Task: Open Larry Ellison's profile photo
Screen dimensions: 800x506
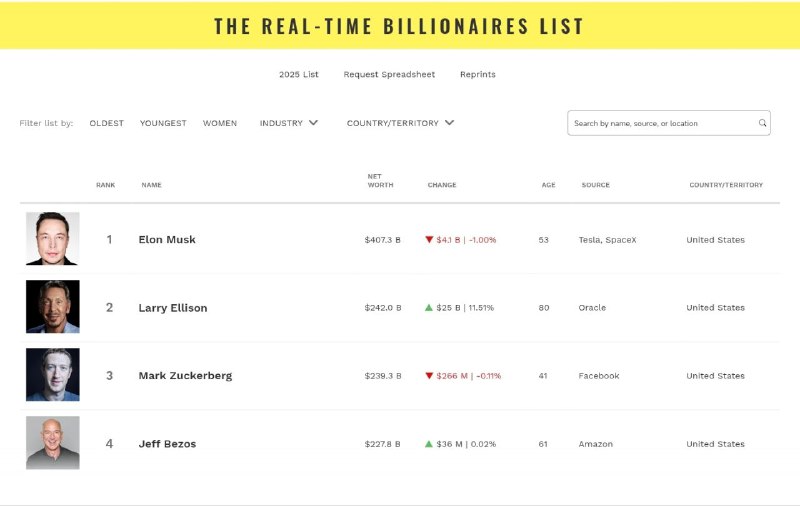Action: [53, 307]
